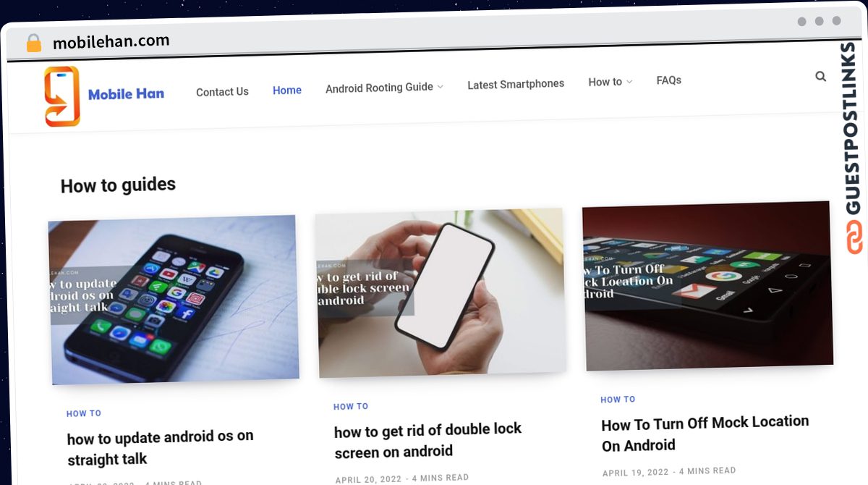
Task: Open Latest Smartphones page
Action: click(x=516, y=84)
